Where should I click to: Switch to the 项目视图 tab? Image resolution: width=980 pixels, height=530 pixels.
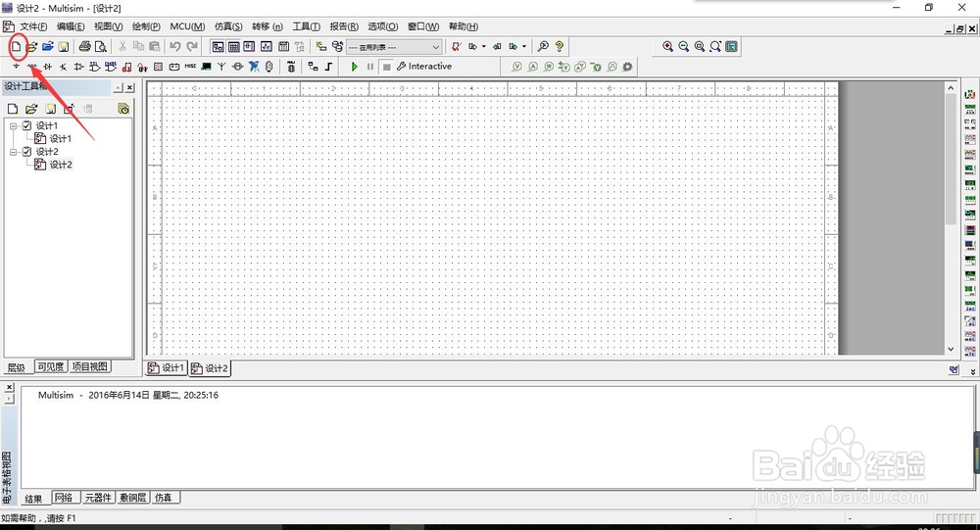[89, 366]
